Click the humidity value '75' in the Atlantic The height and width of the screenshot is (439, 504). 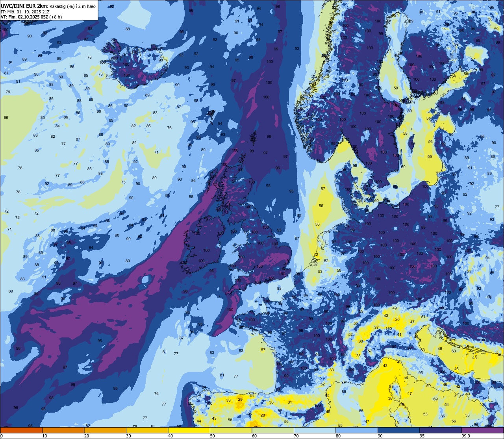123,182
